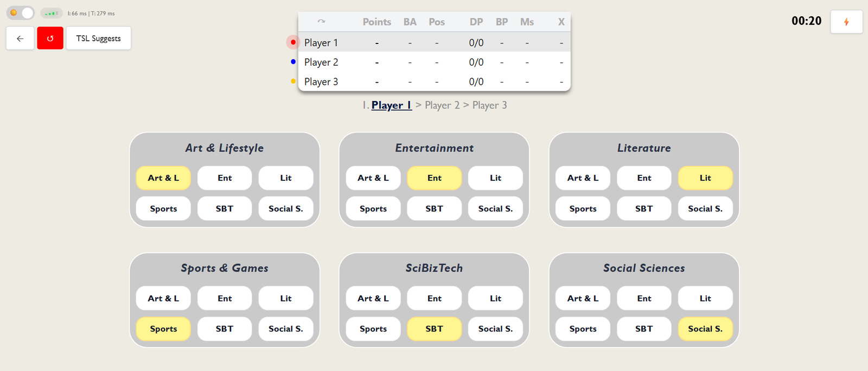Select Lit in SciBizTech card
The width and height of the screenshot is (868, 371).
pyautogui.click(x=496, y=298)
